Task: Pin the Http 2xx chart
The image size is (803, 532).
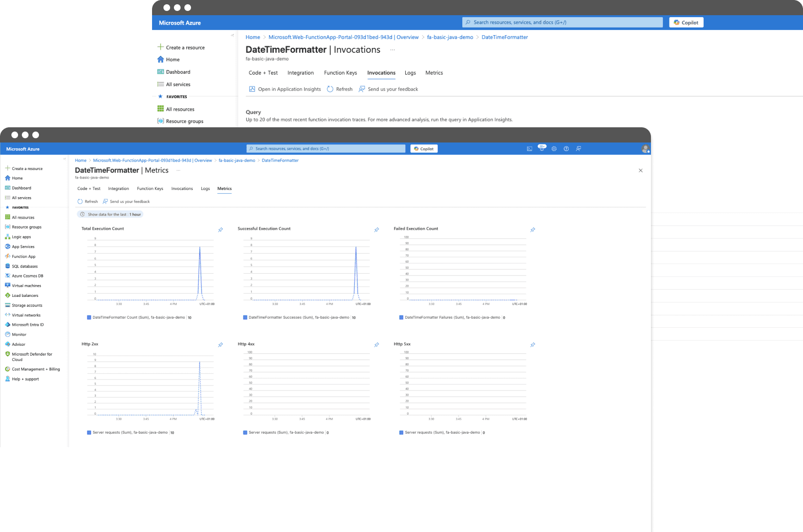Action: [x=220, y=345]
